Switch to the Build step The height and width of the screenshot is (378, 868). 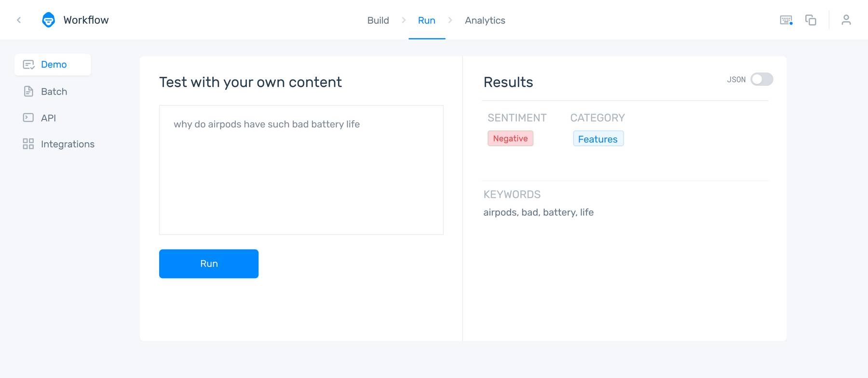pos(378,20)
